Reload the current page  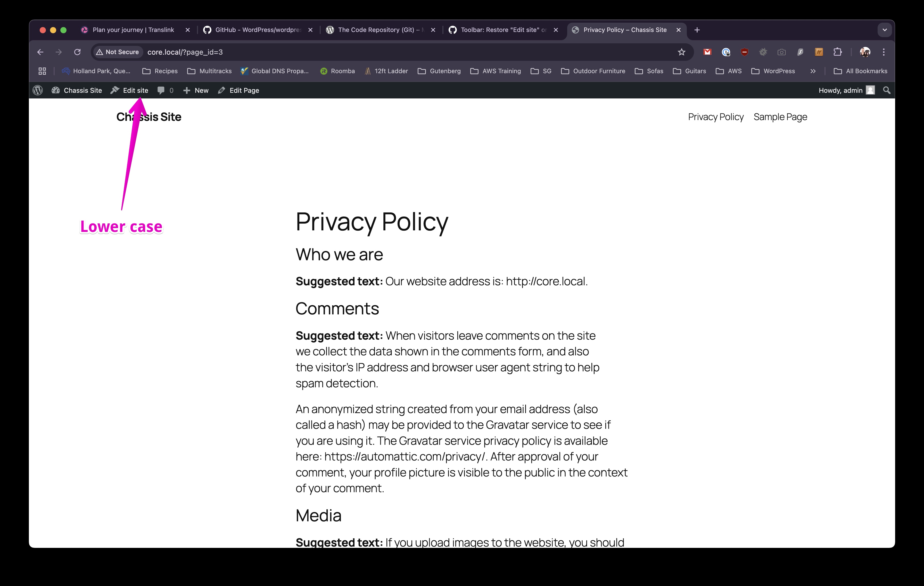[x=77, y=52]
